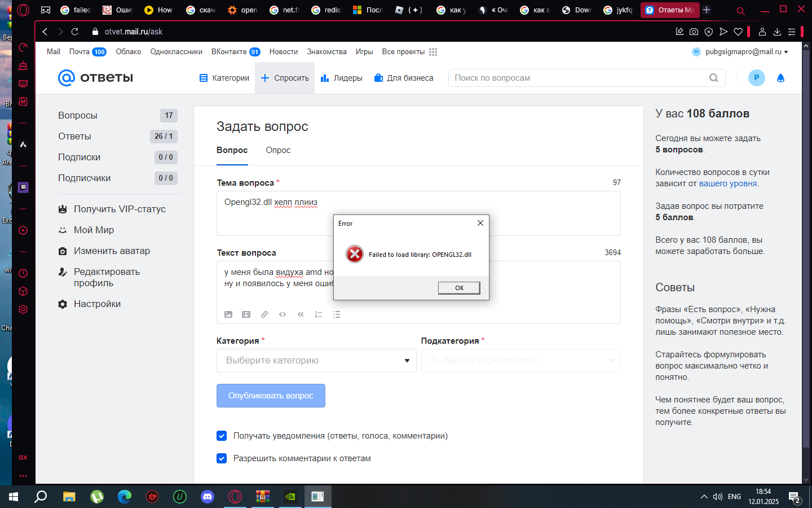Show hidden system tray icons chevron
This screenshot has width=812, height=508.
(x=704, y=497)
